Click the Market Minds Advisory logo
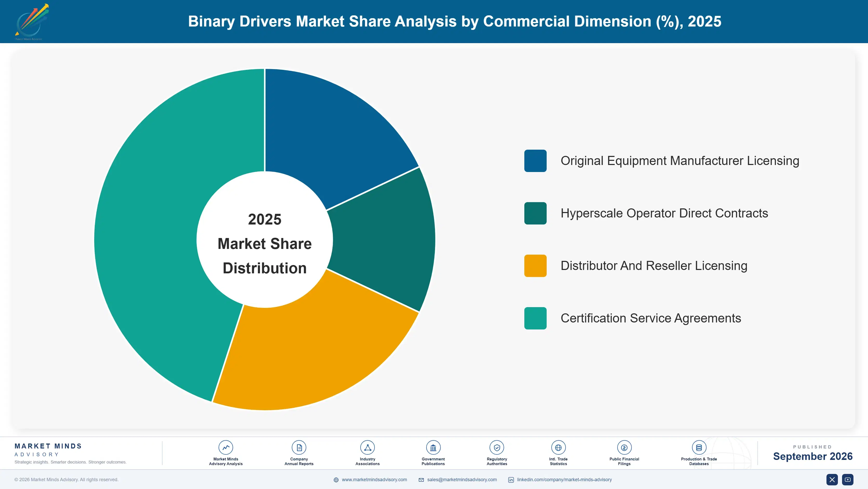 32,22
